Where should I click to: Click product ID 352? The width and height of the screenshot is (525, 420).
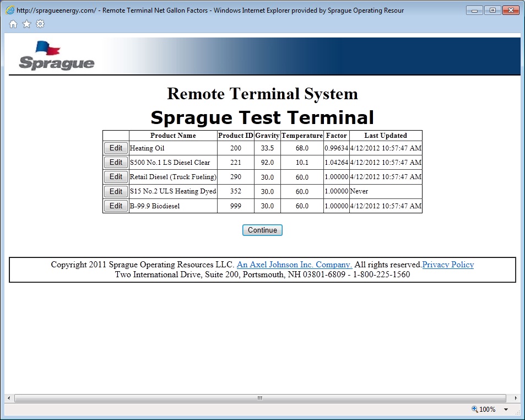tap(236, 191)
